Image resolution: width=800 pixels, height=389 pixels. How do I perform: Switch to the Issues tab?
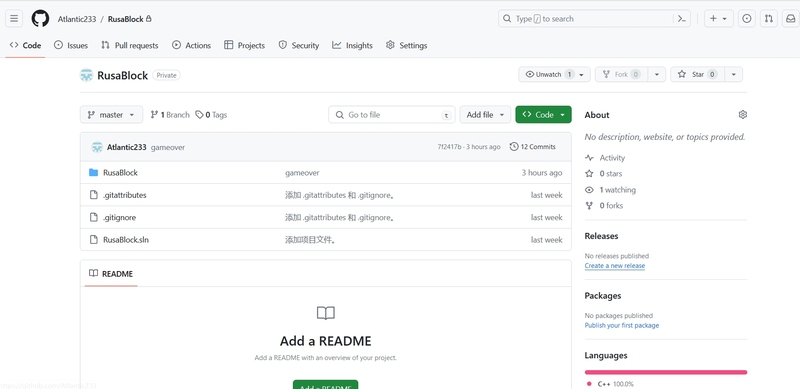pos(71,45)
